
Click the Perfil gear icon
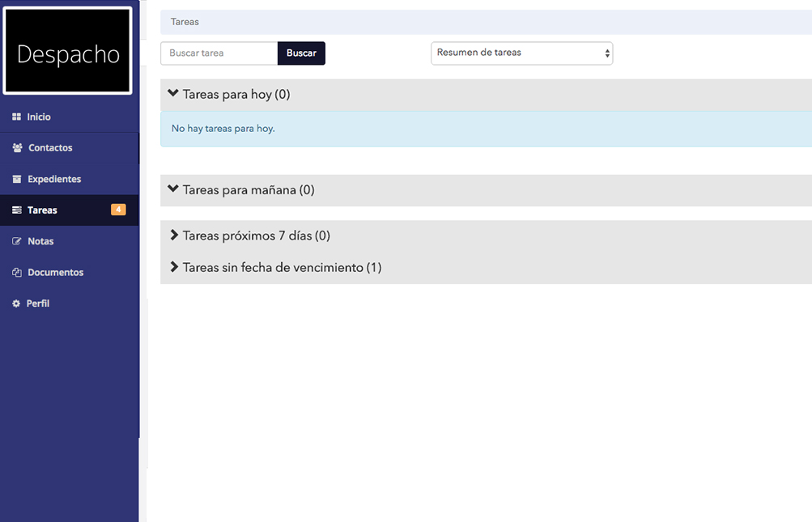[16, 303]
